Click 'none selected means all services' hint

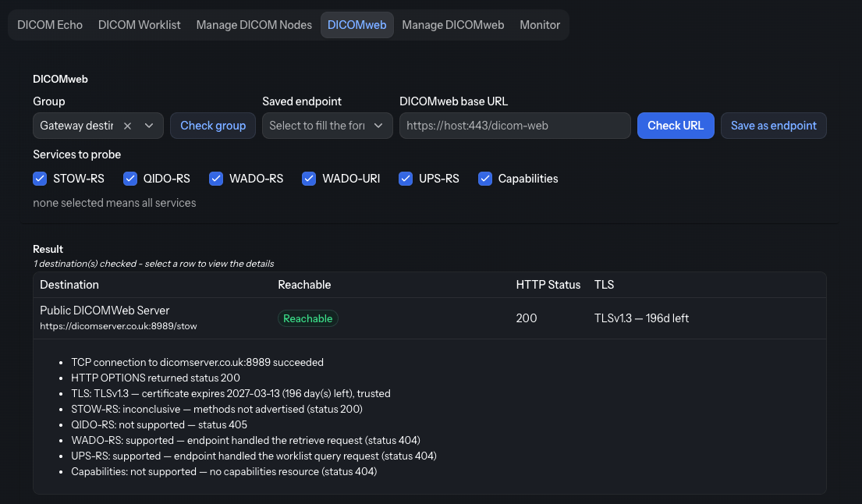click(115, 203)
